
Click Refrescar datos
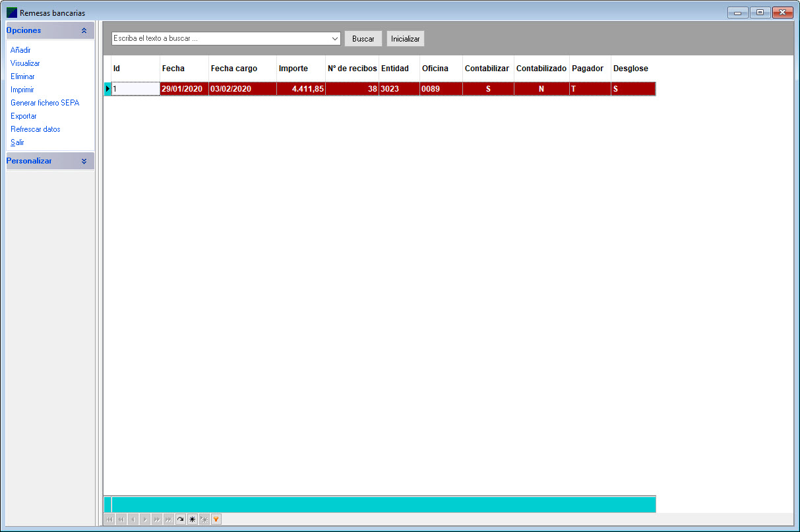pos(36,129)
